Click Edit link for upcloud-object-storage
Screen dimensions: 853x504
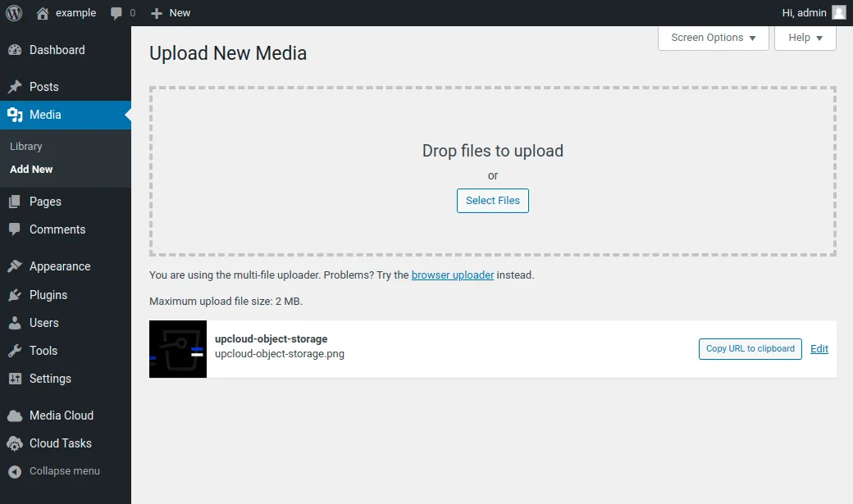point(819,349)
